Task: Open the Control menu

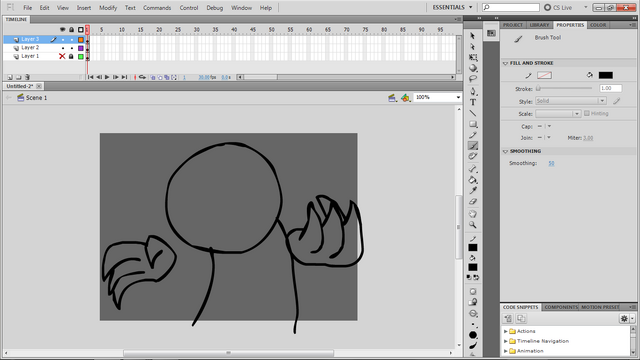Action: pyautogui.click(x=189, y=8)
